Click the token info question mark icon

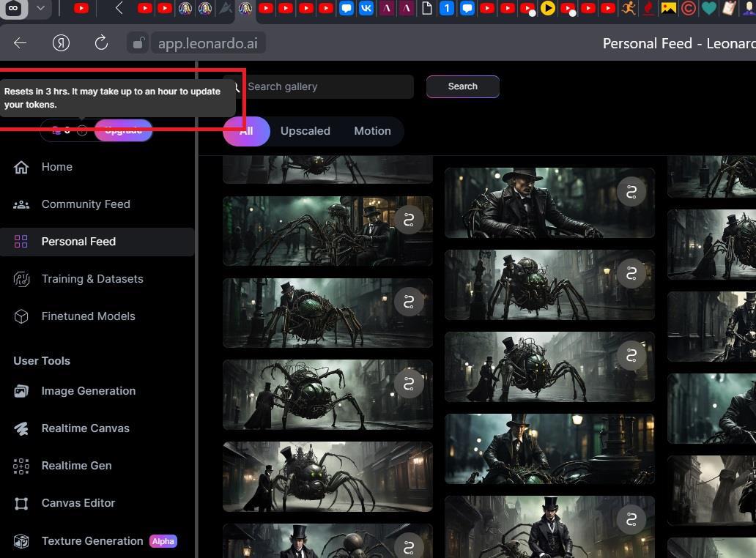pos(82,130)
